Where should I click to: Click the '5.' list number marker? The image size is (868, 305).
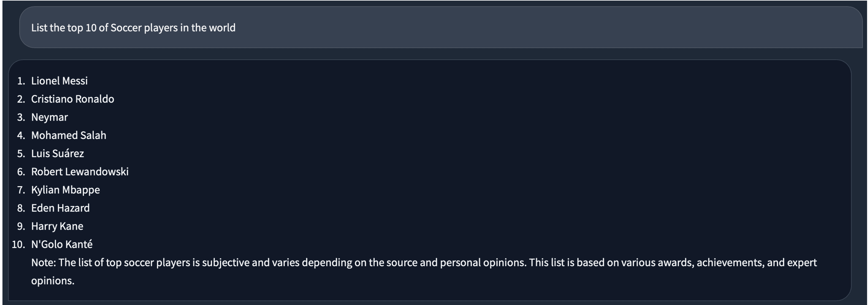click(21, 153)
